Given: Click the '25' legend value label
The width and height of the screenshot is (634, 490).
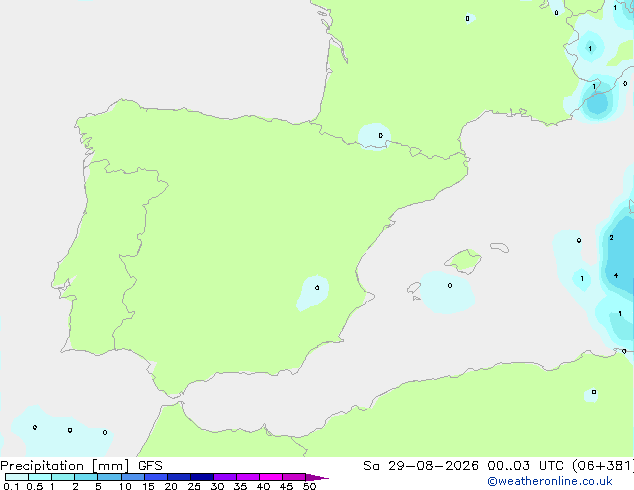Looking at the screenshot, I should pos(194,486).
